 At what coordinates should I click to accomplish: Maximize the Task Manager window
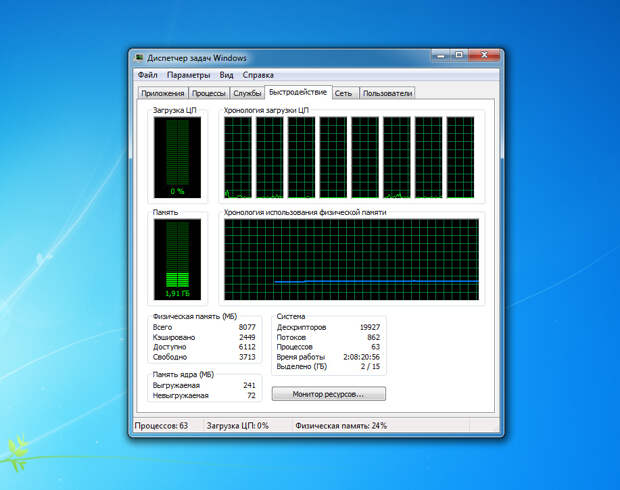tap(459, 55)
